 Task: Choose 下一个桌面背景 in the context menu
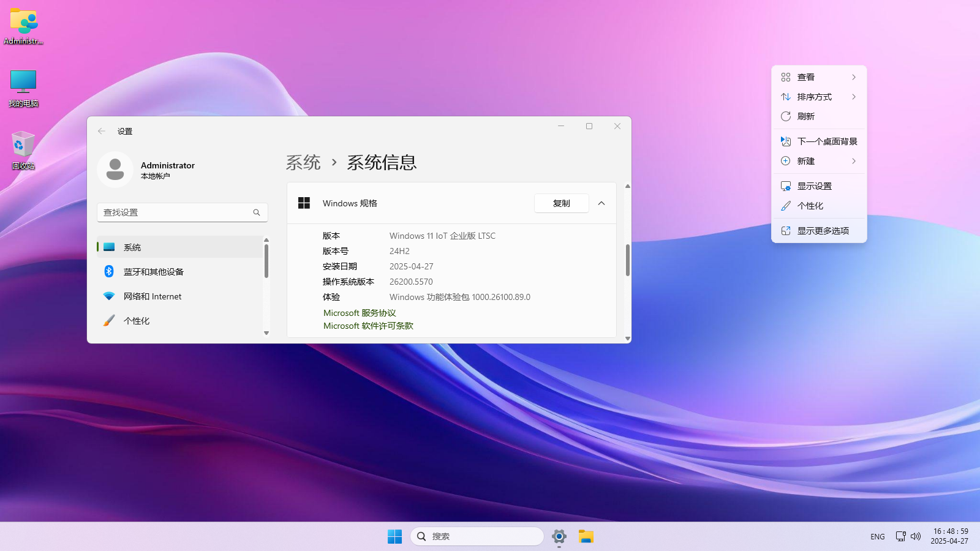[x=819, y=141]
